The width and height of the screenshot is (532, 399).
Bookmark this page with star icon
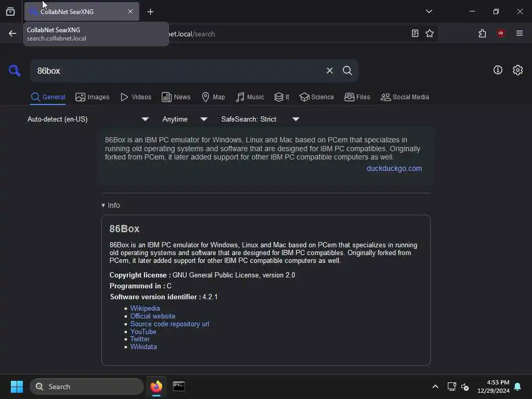click(x=430, y=33)
